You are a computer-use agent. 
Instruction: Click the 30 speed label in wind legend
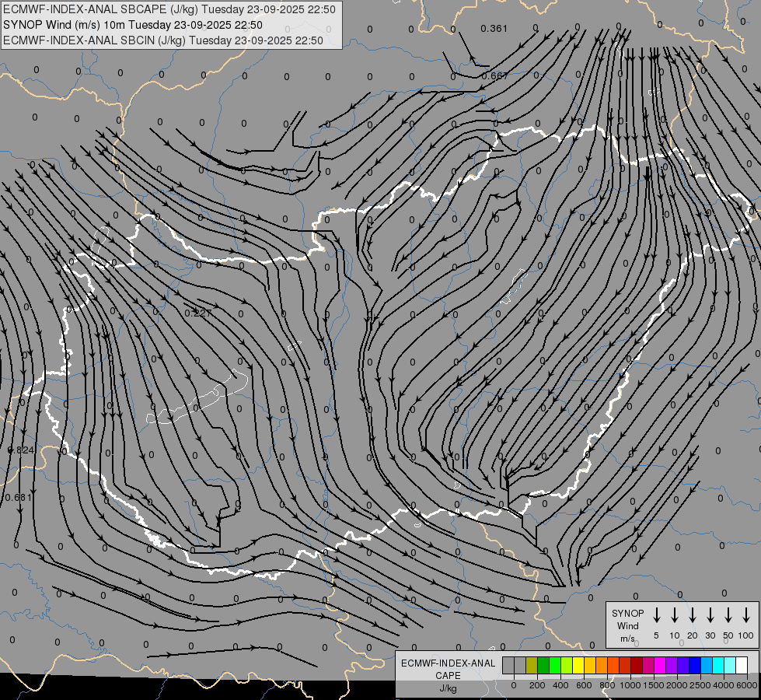710,635
